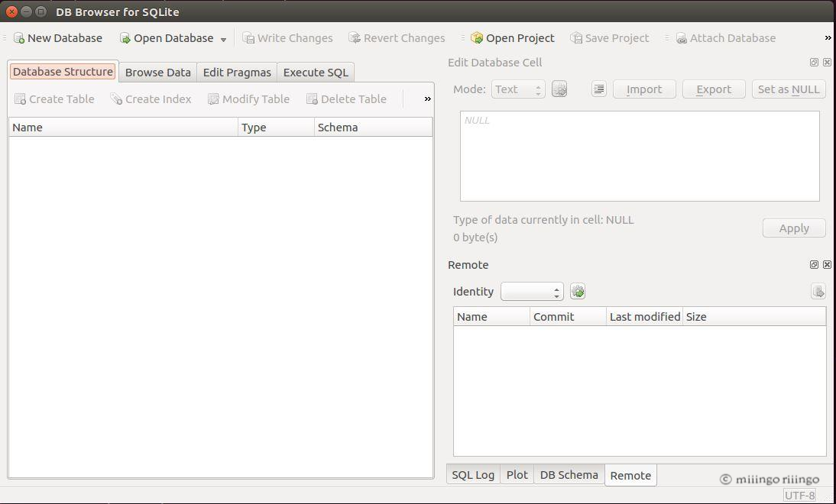This screenshot has height=504, width=836.
Task: Switch to the Database Structure tab
Action: (63, 71)
